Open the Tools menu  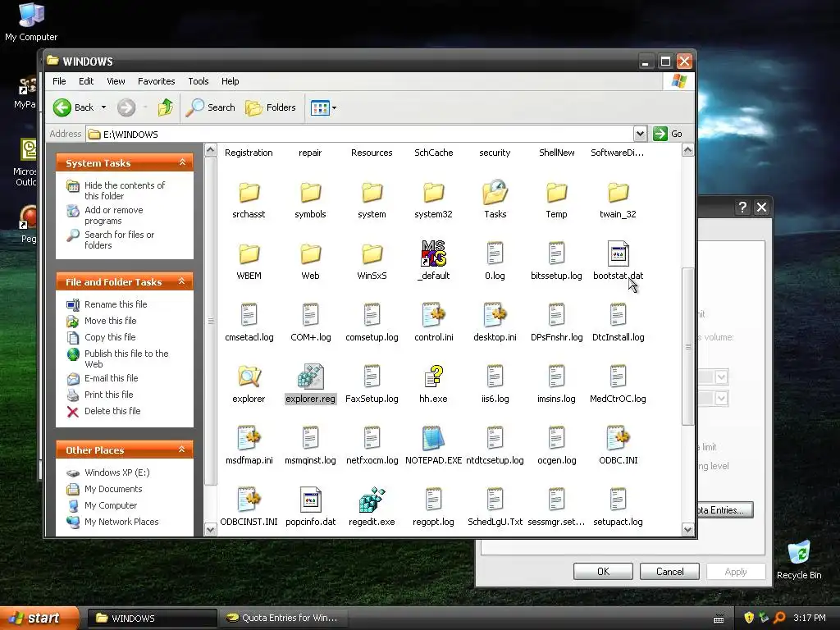(x=199, y=81)
